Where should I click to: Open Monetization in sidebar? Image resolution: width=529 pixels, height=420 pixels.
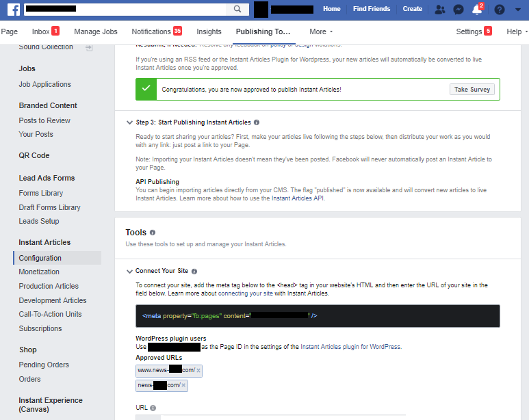(39, 272)
